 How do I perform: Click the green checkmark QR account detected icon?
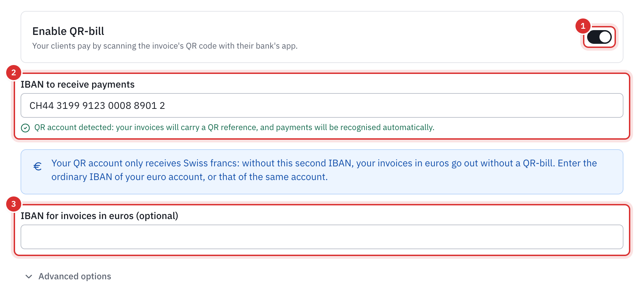pos(25,128)
